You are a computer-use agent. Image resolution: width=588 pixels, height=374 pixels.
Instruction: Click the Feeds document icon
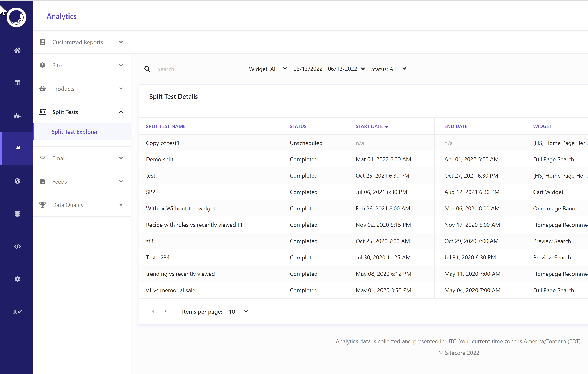(43, 181)
